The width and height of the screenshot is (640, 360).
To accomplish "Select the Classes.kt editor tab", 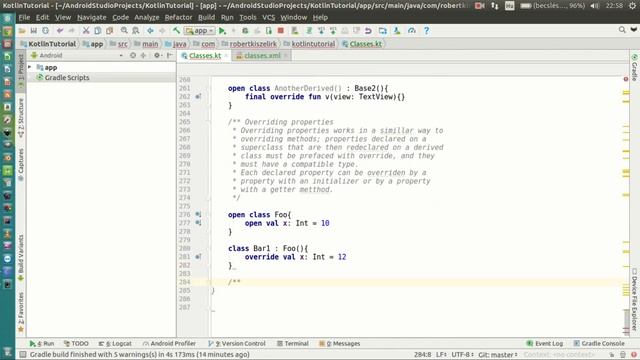I will point(204,56).
